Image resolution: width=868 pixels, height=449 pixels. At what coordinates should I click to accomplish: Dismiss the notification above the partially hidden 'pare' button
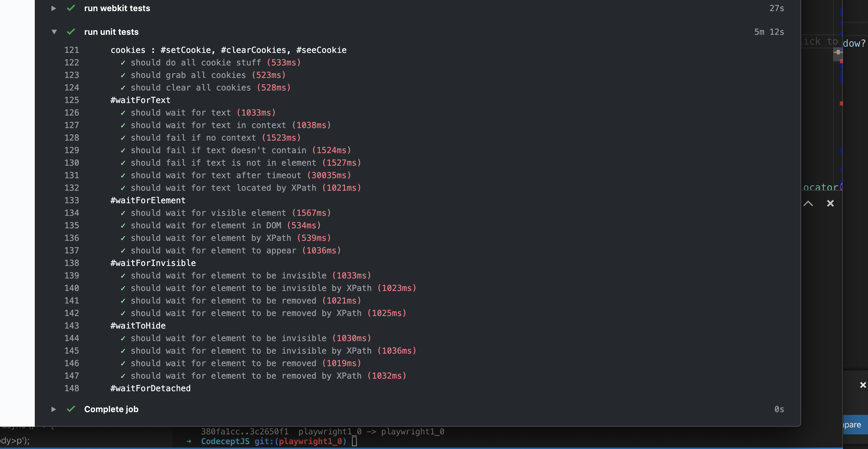coord(863,385)
